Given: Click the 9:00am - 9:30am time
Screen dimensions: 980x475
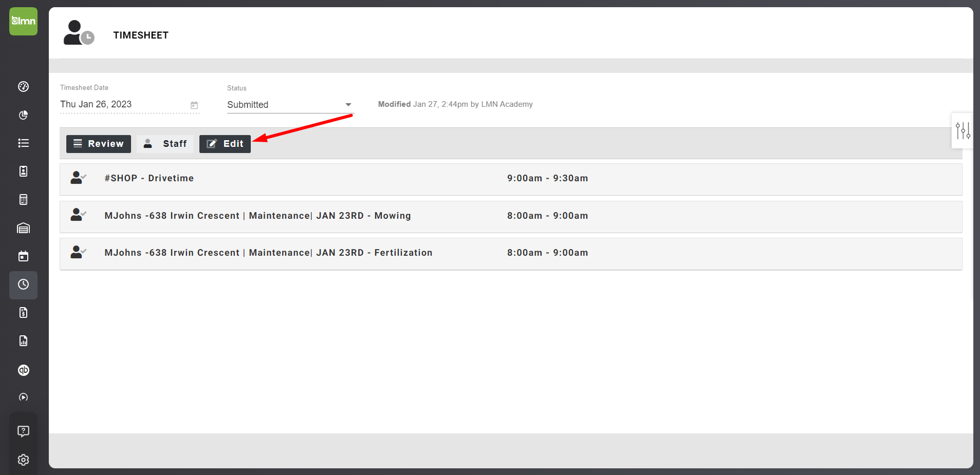Looking at the screenshot, I should [547, 178].
